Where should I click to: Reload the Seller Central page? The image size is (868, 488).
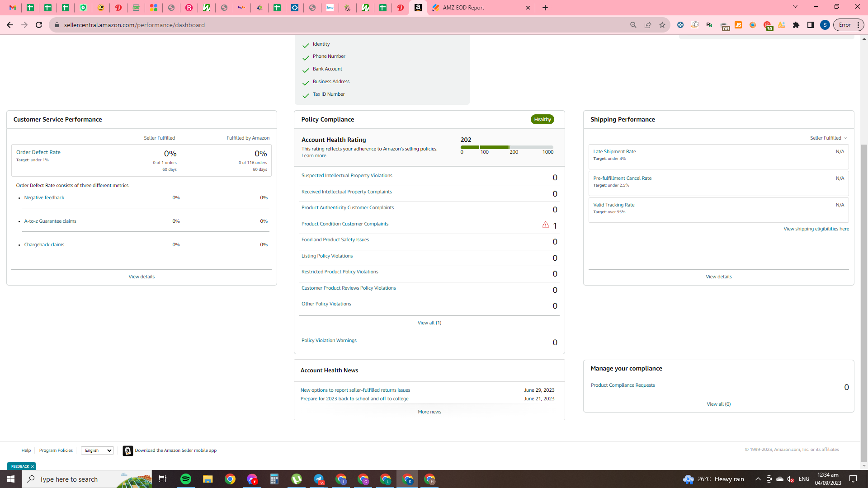39,25
